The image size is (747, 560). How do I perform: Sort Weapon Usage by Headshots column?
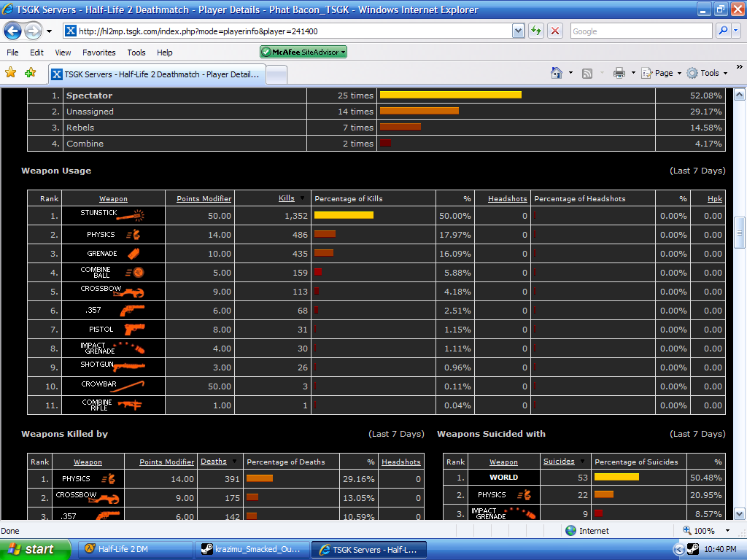[x=508, y=198]
